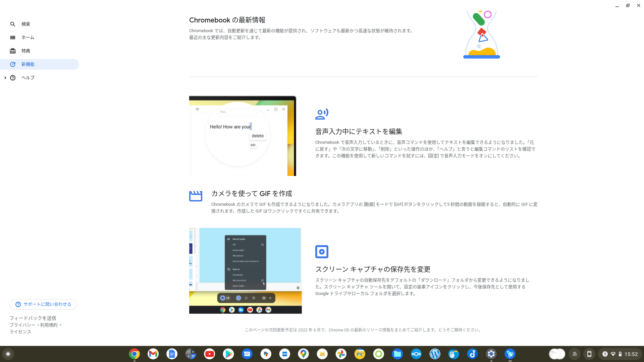Viewport: 644px width, 362px height.
Task: Open the green circle app on the shelf
Action: pyautogui.click(x=379, y=354)
